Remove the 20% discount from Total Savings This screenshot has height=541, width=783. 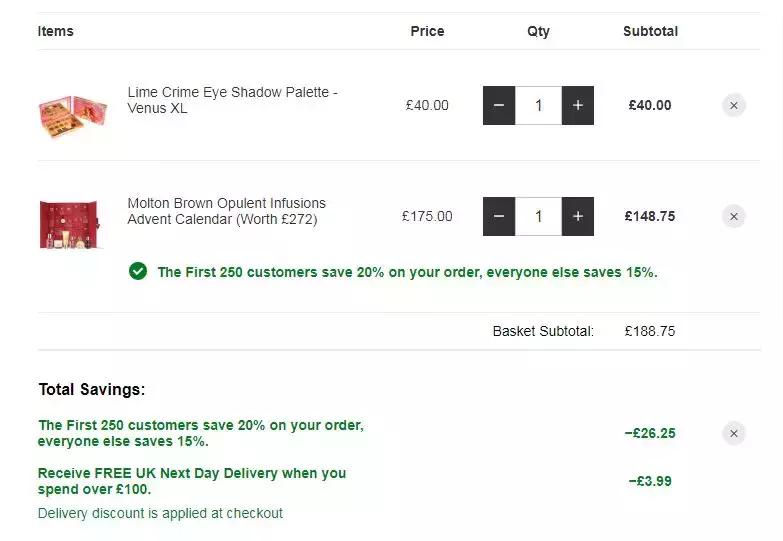[x=734, y=433]
